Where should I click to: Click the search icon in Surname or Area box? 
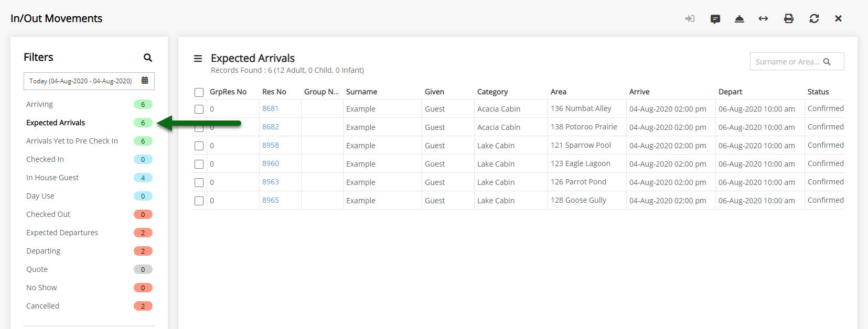tap(827, 62)
